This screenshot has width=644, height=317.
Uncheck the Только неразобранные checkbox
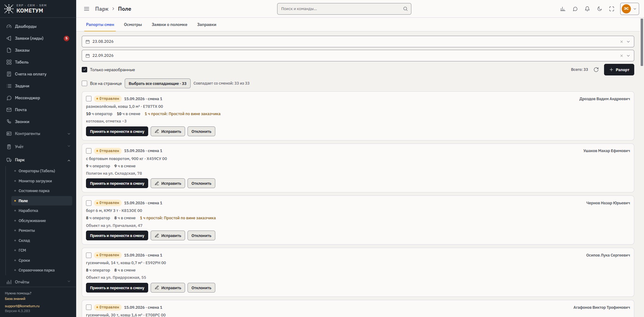point(84,70)
